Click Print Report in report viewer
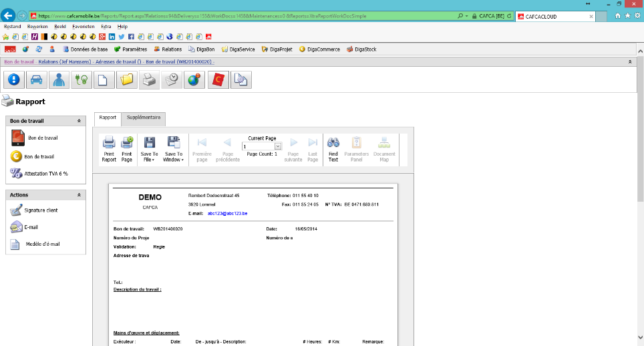 109,150
